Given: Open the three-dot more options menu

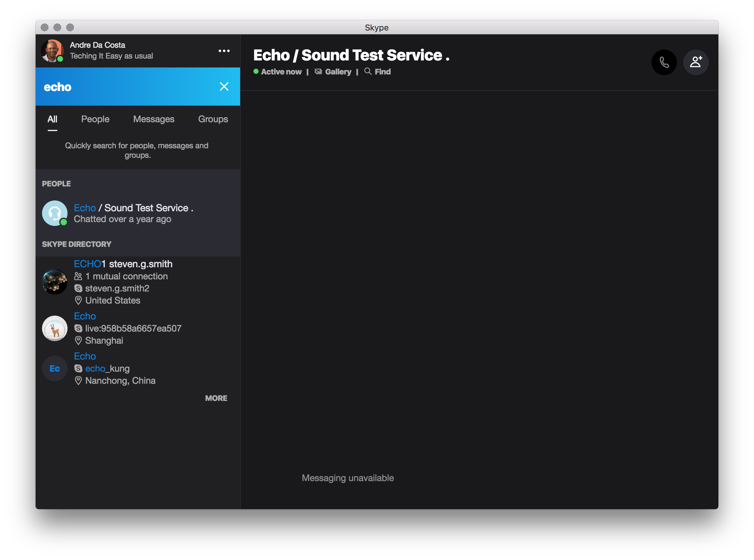Looking at the screenshot, I should [x=224, y=51].
